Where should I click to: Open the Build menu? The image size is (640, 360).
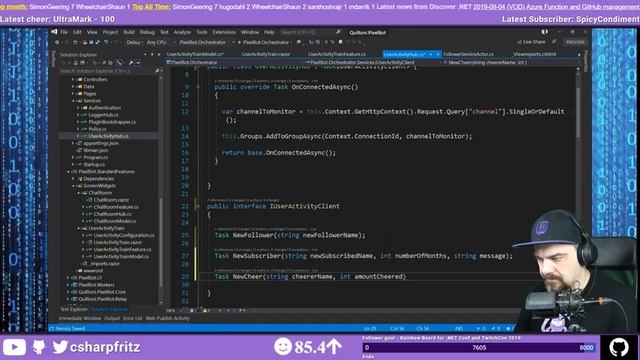[129, 32]
